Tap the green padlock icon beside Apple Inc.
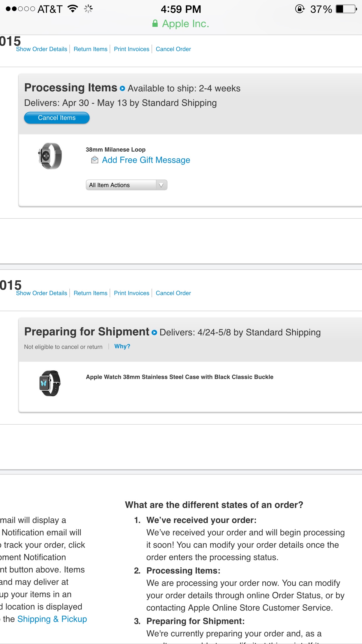 tap(155, 23)
